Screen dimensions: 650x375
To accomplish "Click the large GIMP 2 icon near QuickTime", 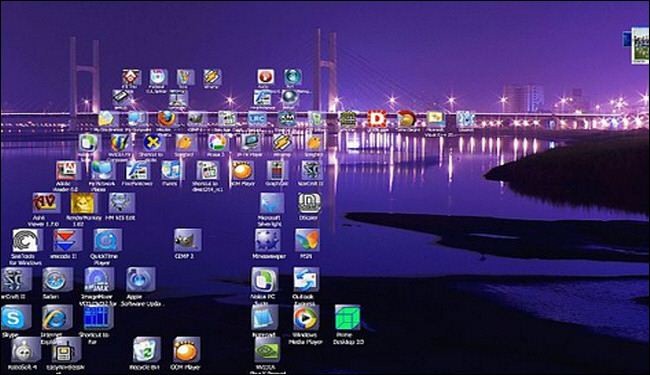I will pos(188,240).
